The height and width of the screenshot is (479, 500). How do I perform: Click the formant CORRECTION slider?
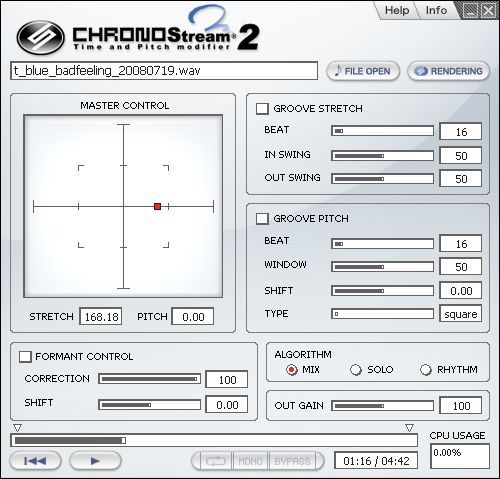pos(149,379)
